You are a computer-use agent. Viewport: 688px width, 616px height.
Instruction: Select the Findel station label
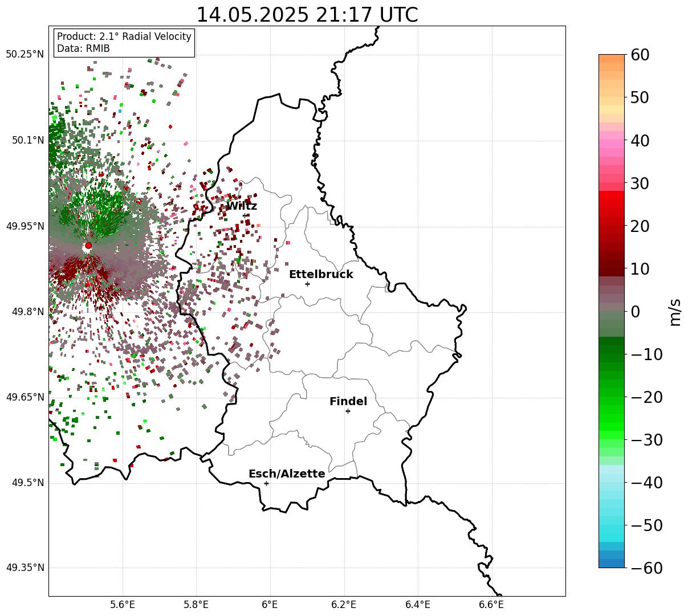348,401
